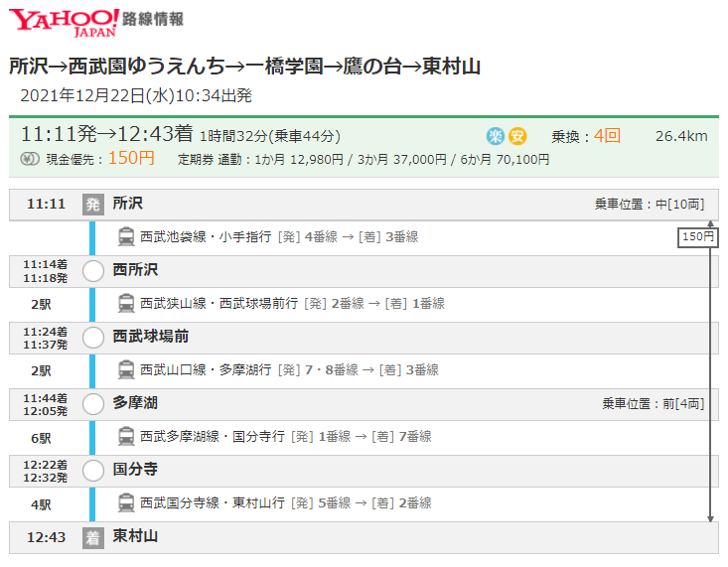Screen dimensions: 728x567
Task: Click the 現金優先：150円 fare text
Action: (100, 159)
